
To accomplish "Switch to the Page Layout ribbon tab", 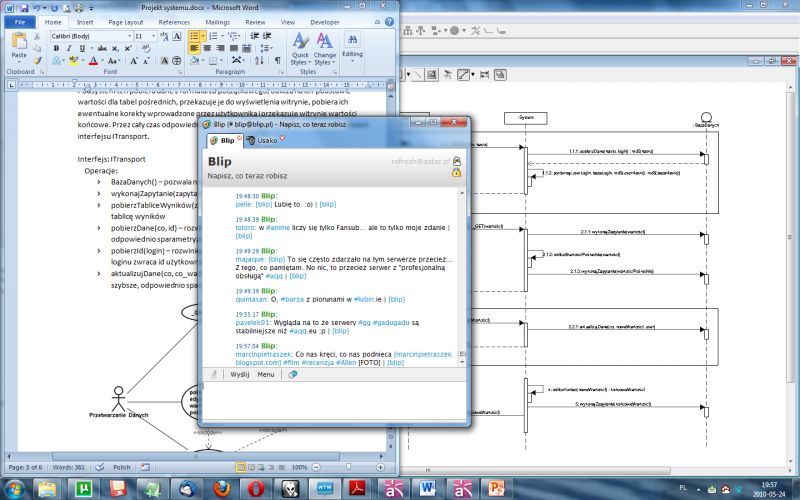I will click(x=126, y=22).
